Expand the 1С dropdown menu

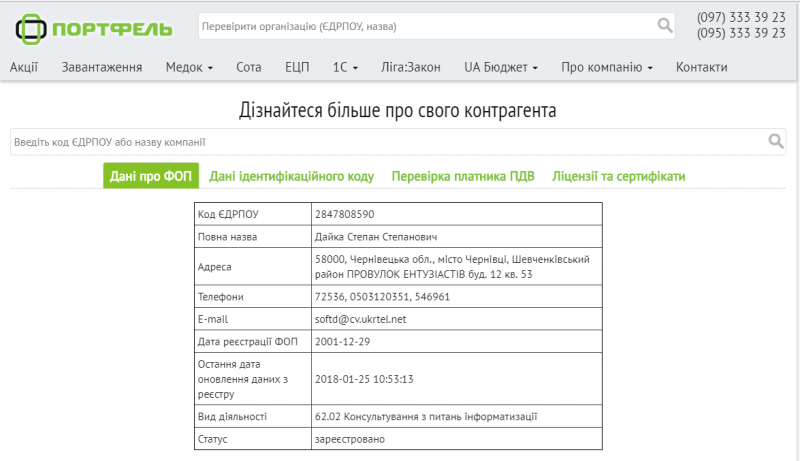point(345,67)
